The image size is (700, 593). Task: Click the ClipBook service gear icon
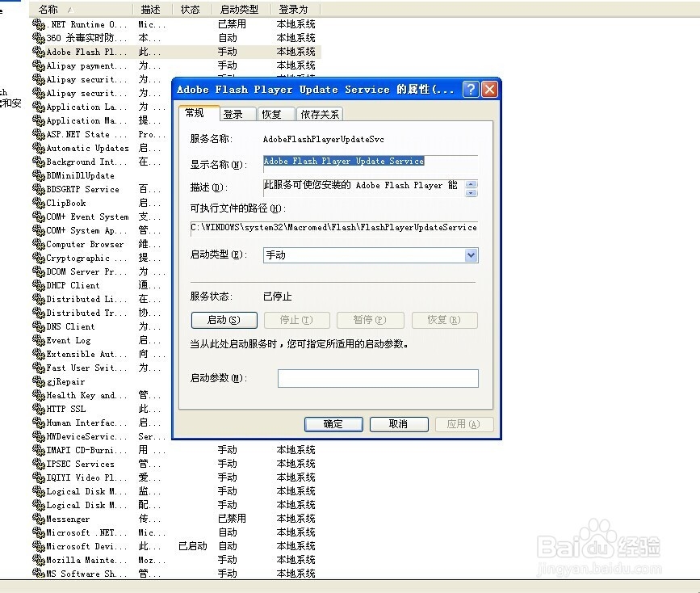(x=37, y=203)
